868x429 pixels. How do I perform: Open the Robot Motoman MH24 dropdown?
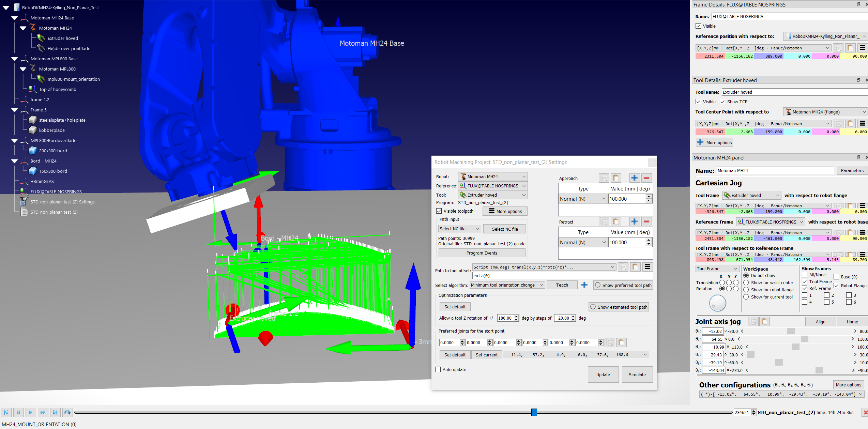coord(492,177)
